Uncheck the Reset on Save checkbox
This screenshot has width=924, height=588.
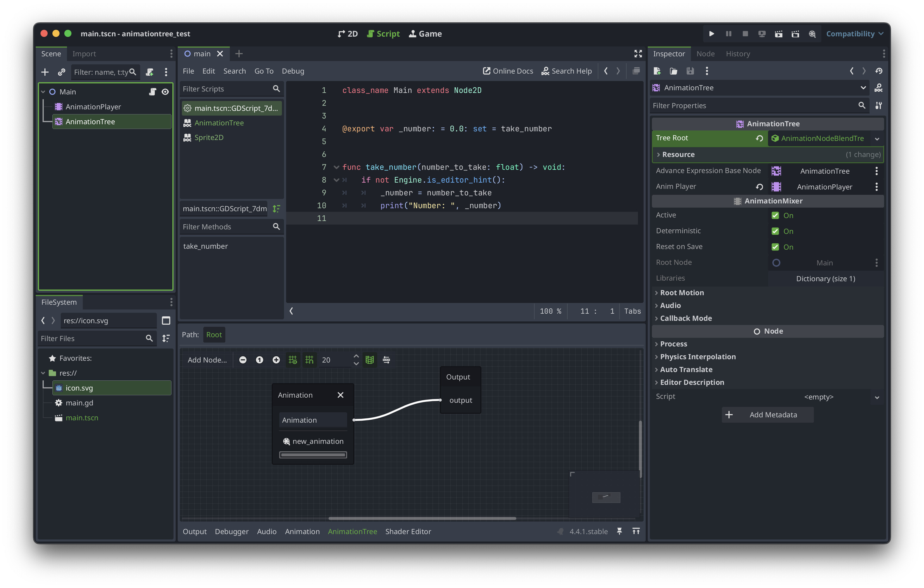pyautogui.click(x=775, y=247)
